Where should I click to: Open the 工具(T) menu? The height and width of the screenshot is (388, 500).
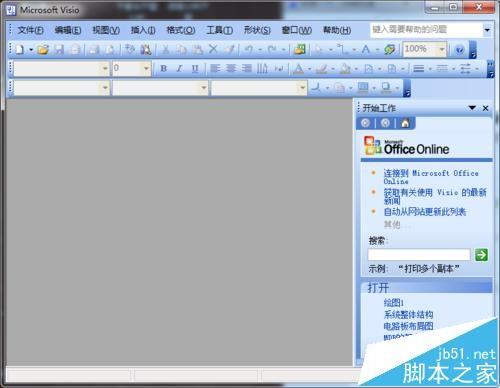219,30
